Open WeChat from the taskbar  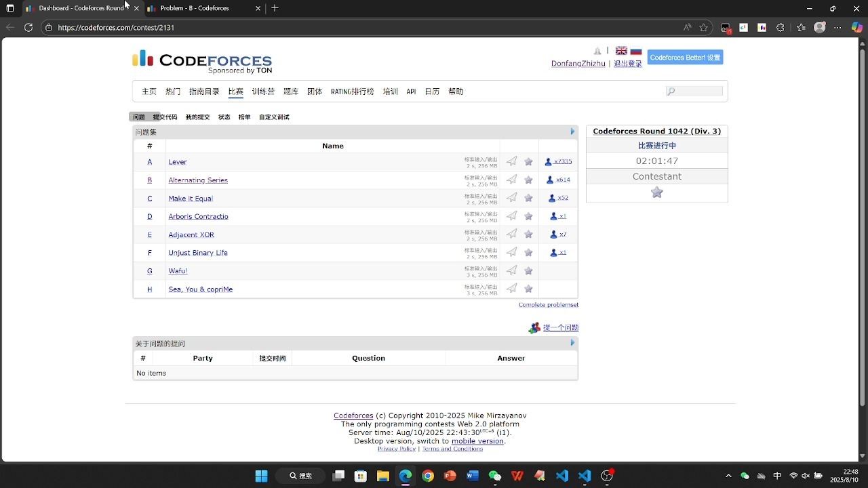495,476
